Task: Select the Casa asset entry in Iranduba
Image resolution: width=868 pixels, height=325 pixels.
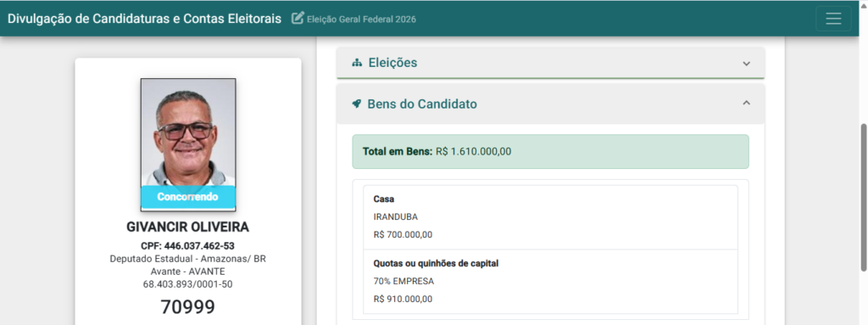Action: (551, 217)
